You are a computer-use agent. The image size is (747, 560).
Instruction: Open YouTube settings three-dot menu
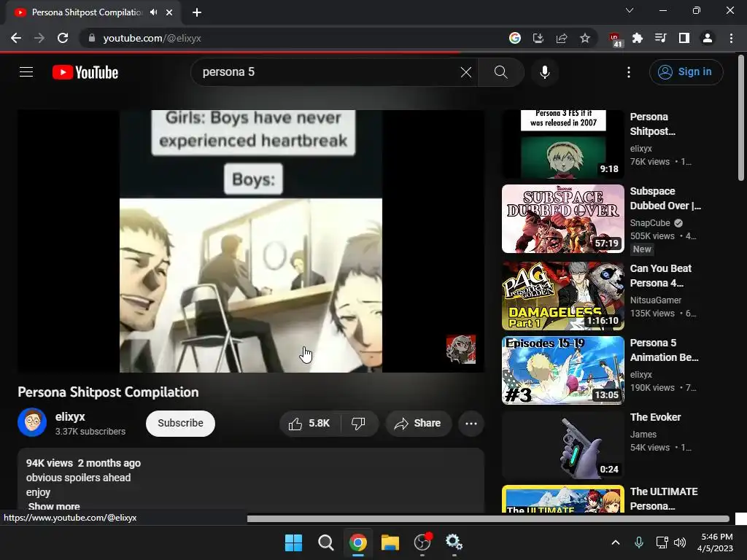click(x=629, y=72)
